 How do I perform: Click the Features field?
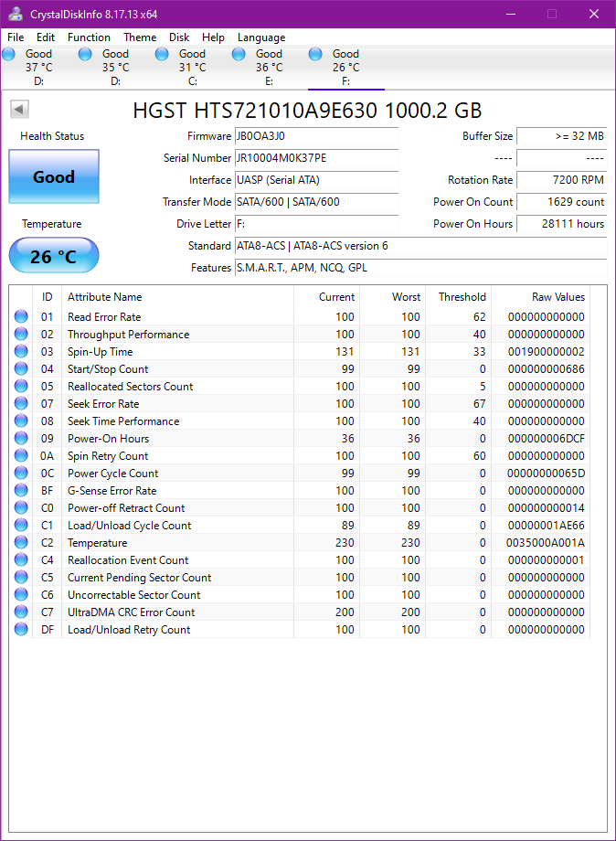coord(420,268)
